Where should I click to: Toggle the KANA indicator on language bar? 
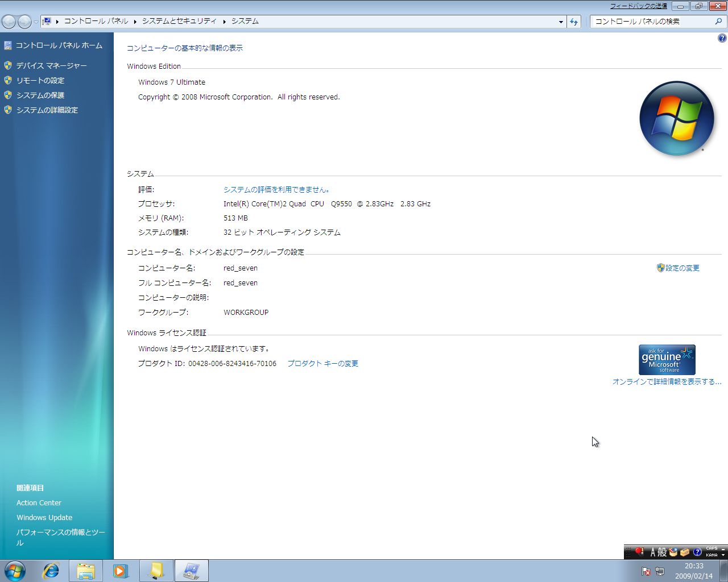pos(712,555)
